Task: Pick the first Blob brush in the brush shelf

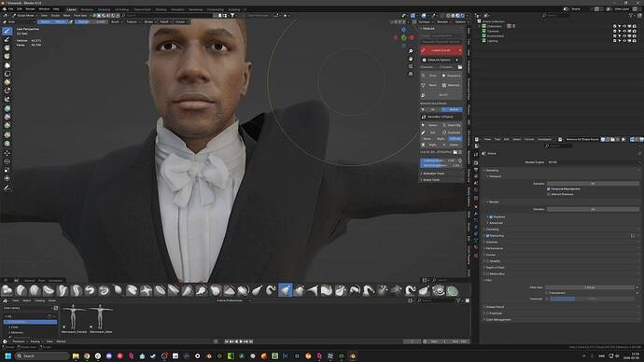Action: pyautogui.click(x=7, y=290)
